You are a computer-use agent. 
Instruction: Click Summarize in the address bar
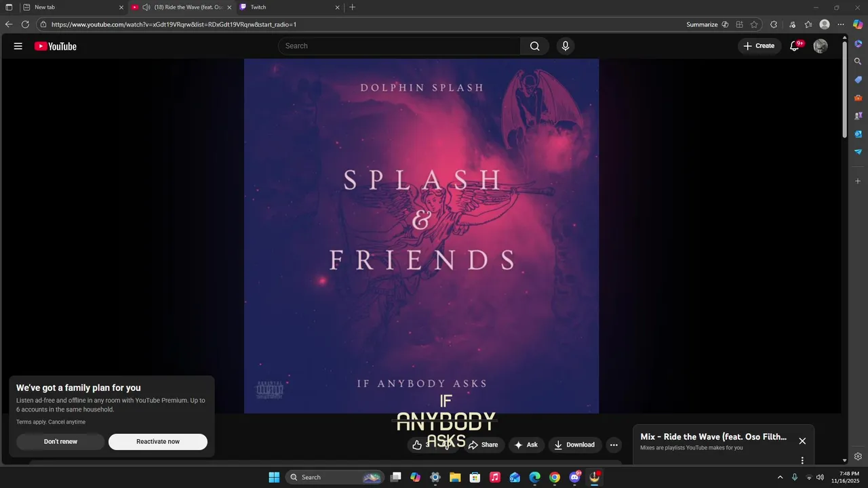point(702,24)
